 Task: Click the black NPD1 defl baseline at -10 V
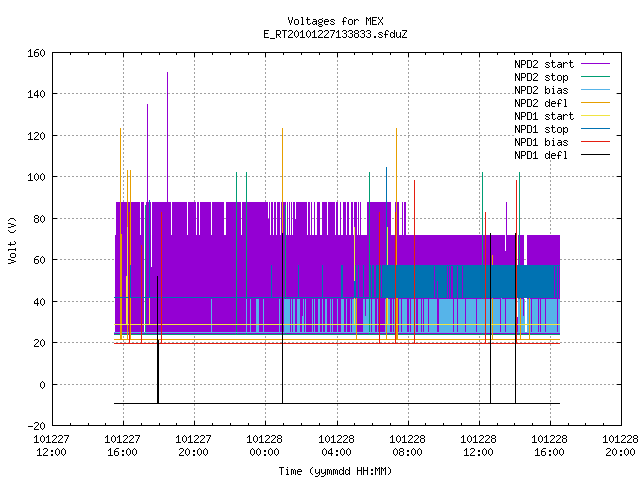click(337, 404)
